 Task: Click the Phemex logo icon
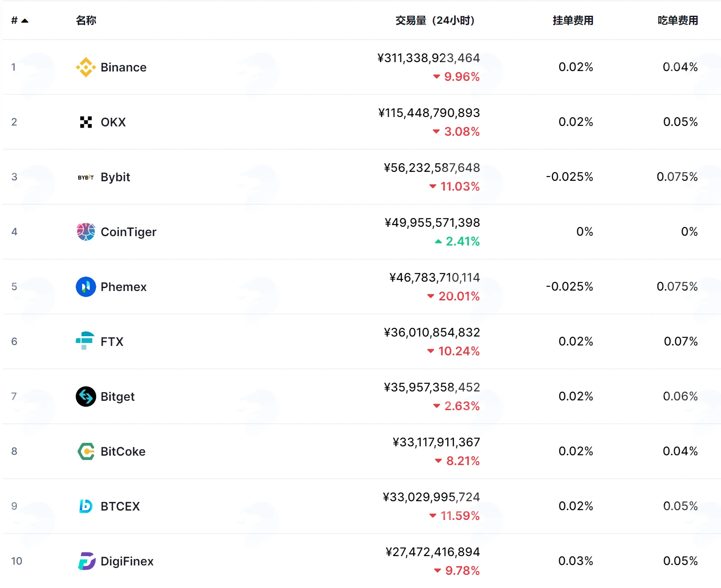click(x=86, y=287)
